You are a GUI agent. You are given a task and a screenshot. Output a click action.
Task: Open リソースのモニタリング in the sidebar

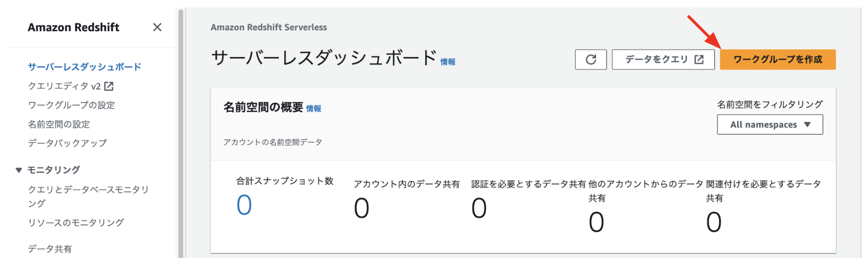[76, 223]
